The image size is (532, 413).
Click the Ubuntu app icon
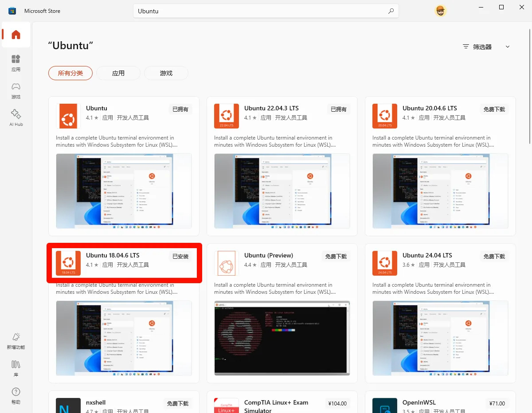(x=68, y=116)
